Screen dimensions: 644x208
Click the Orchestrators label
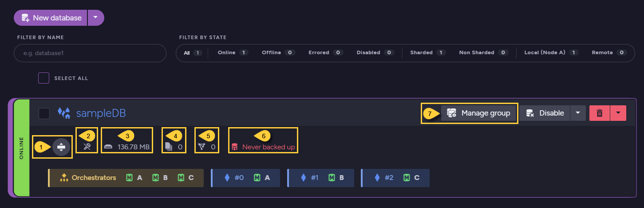click(94, 178)
